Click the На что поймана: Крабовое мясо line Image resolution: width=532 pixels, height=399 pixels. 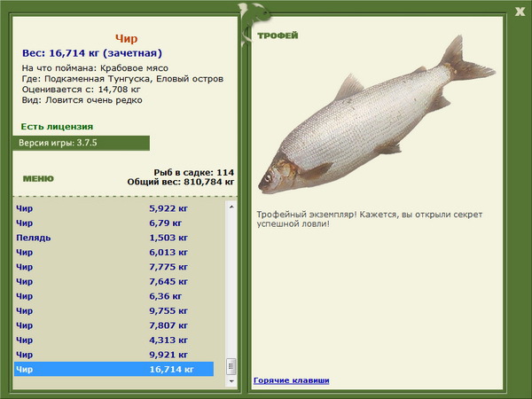[95, 68]
